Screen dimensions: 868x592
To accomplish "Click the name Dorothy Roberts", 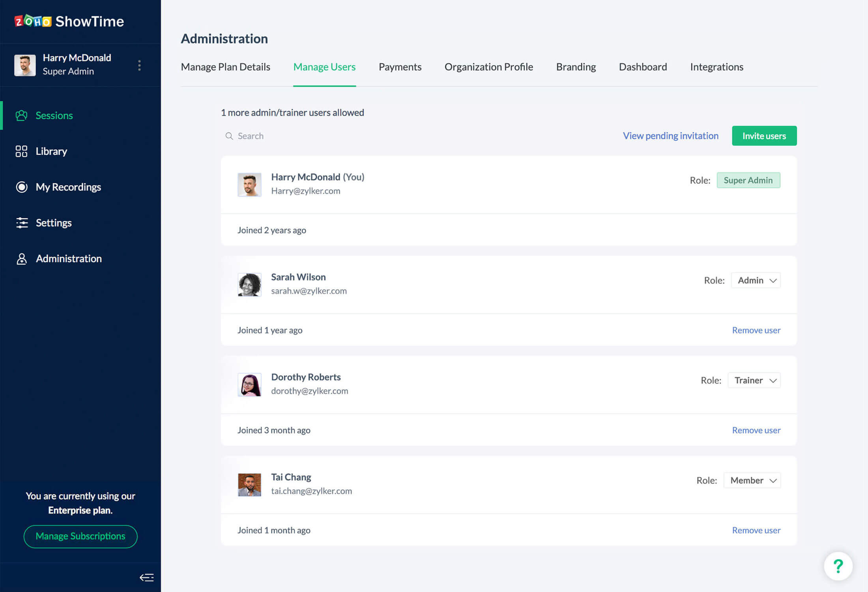I will click(306, 377).
